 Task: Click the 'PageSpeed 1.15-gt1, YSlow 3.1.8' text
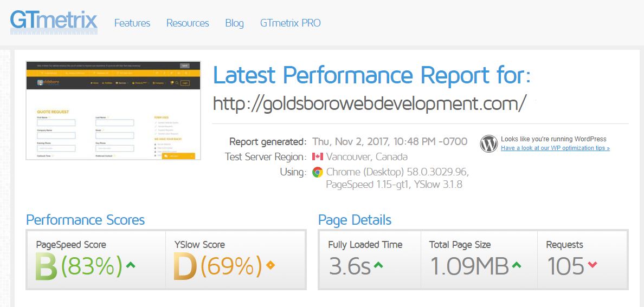(394, 185)
